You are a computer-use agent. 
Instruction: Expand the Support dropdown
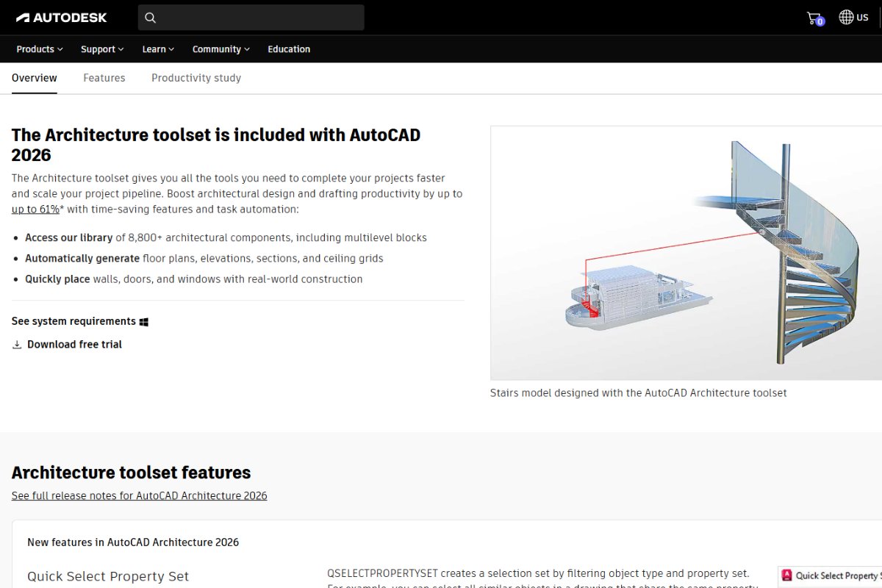(102, 49)
